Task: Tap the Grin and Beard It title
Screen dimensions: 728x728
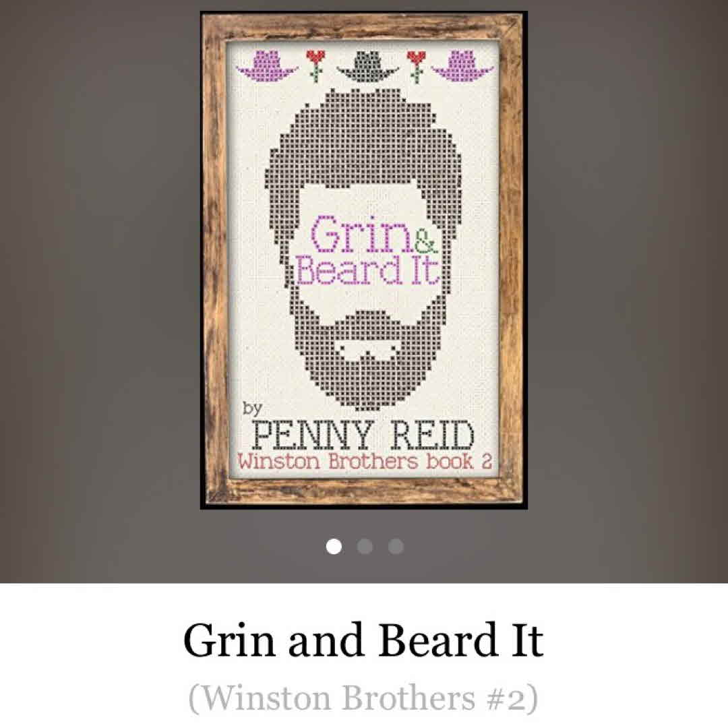Action: pyautogui.click(x=363, y=641)
